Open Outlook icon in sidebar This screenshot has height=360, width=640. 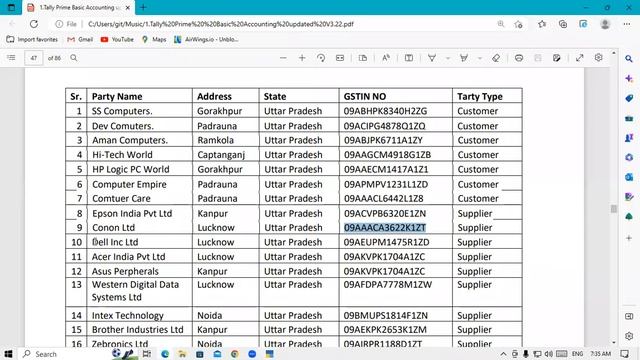coord(629,177)
